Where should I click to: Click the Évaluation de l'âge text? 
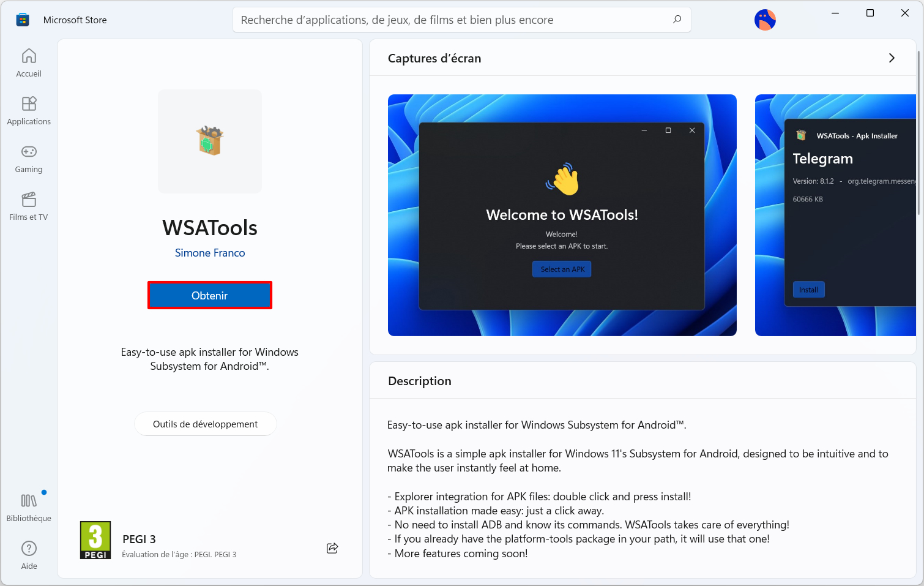click(179, 555)
